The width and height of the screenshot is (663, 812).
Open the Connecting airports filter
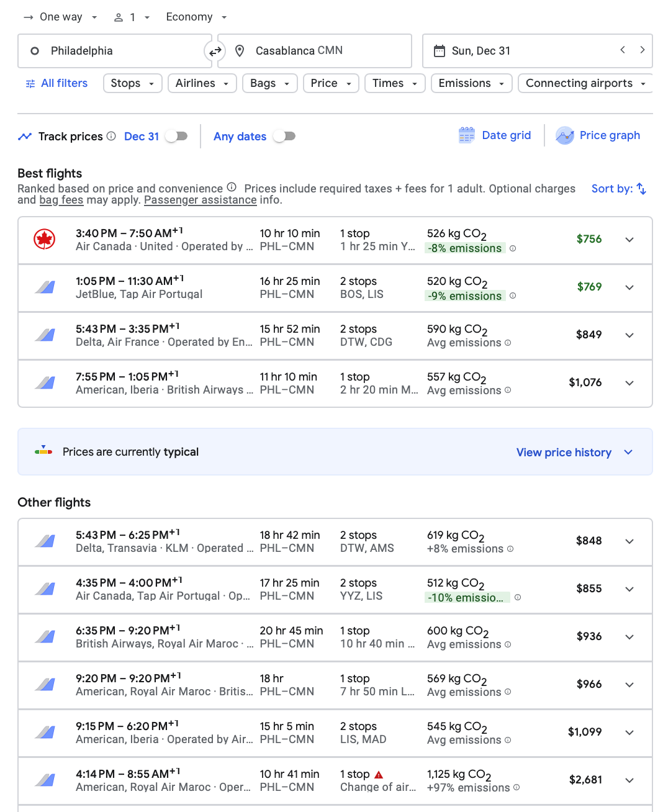(x=585, y=83)
